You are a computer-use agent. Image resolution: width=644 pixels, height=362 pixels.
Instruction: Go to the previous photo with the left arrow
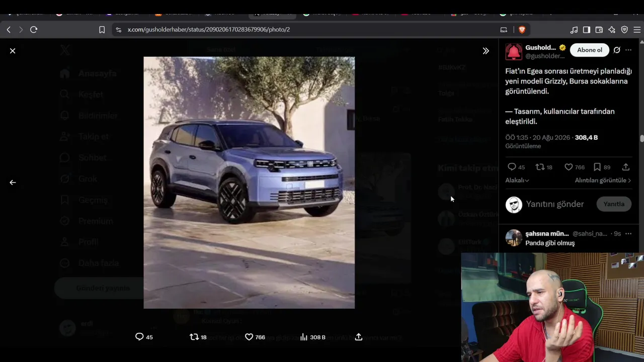[13, 183]
